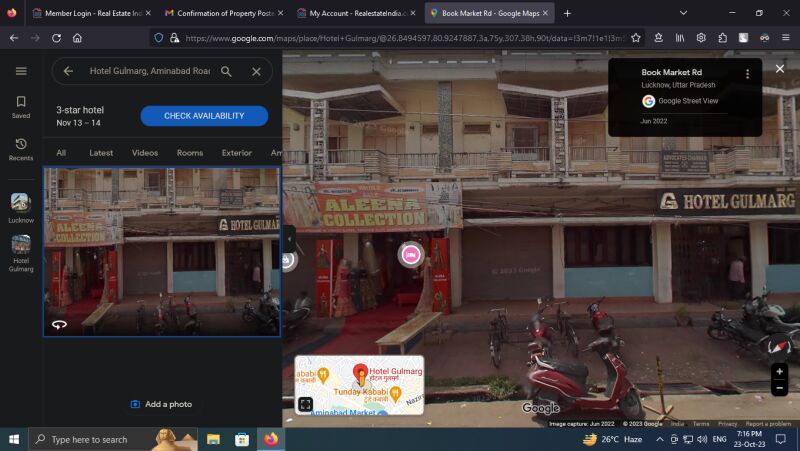Switch to Member Login browser tab
Viewport: 800px width, 451px height.
[x=92, y=13]
